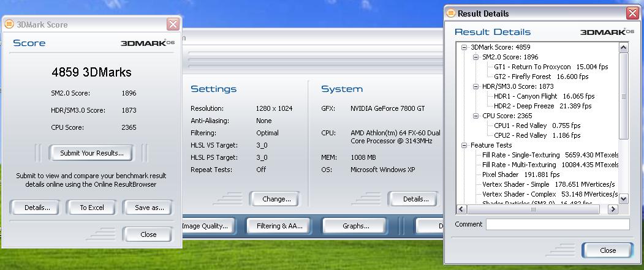Click the horizontal scrollbar right arrow
The height and width of the screenshot is (270, 644).
[613, 209]
